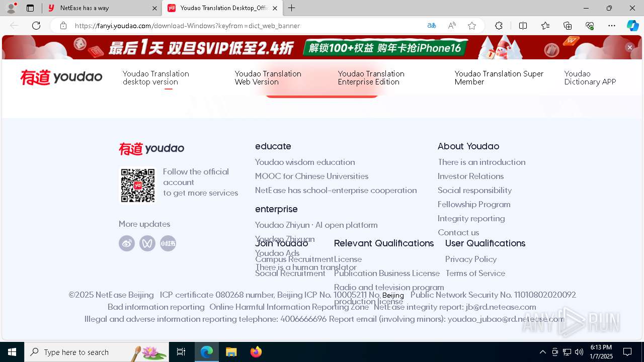The image size is (644, 362).
Task: Open Youdao Translation Enterprise Edition
Action: pos(371,77)
